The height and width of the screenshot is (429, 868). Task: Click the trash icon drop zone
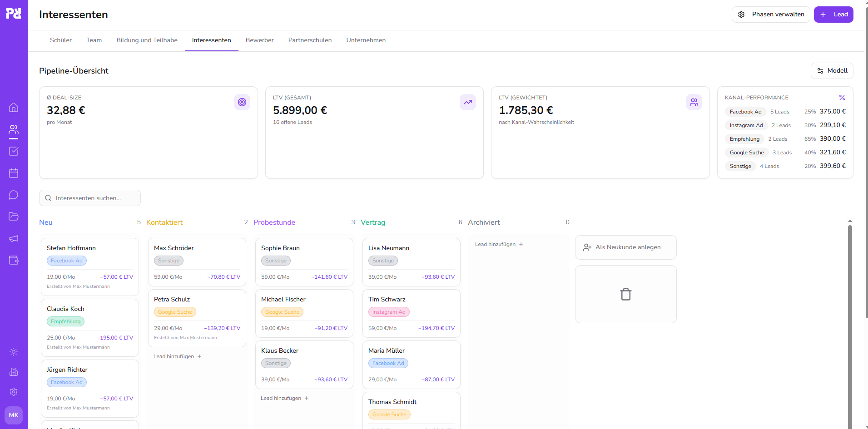tap(626, 294)
